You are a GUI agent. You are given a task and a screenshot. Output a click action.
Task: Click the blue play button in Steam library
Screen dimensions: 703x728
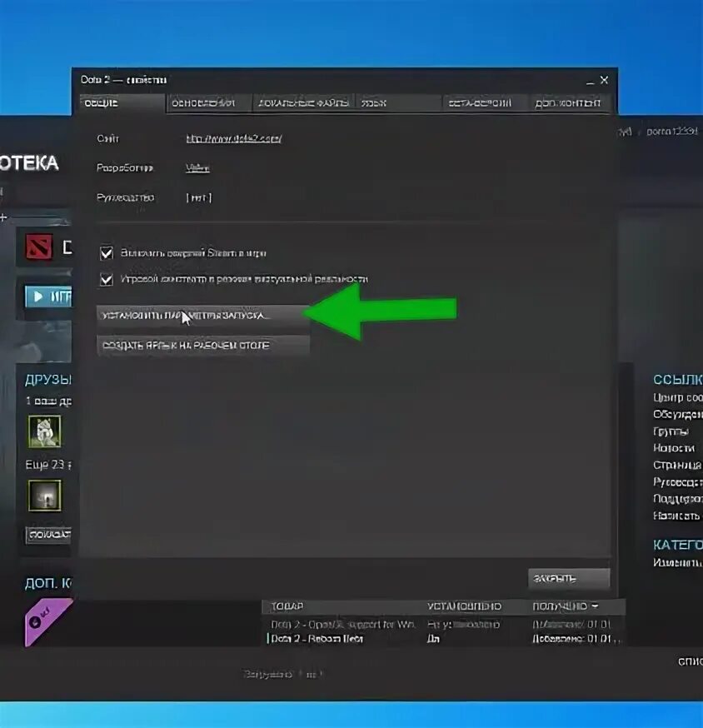(x=48, y=297)
